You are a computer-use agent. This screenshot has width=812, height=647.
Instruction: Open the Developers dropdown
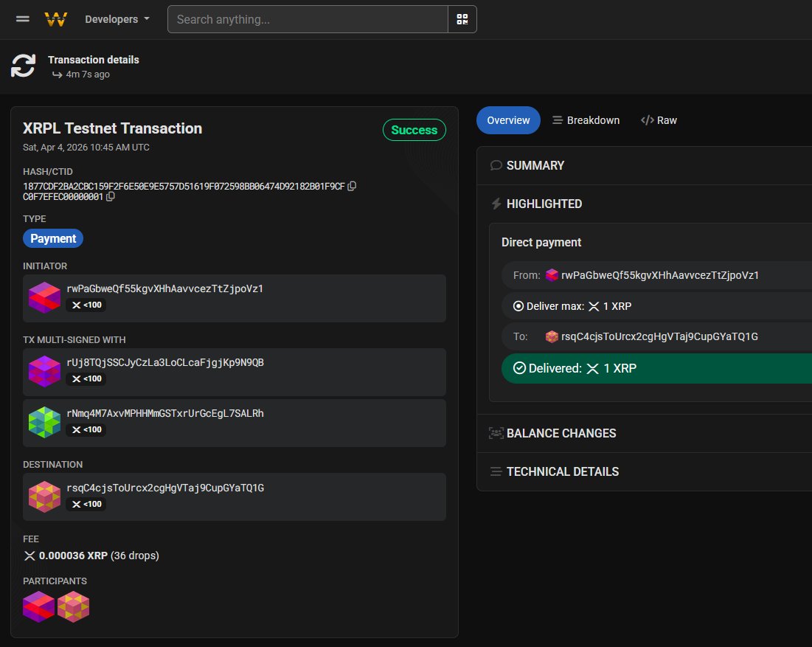[x=117, y=19]
